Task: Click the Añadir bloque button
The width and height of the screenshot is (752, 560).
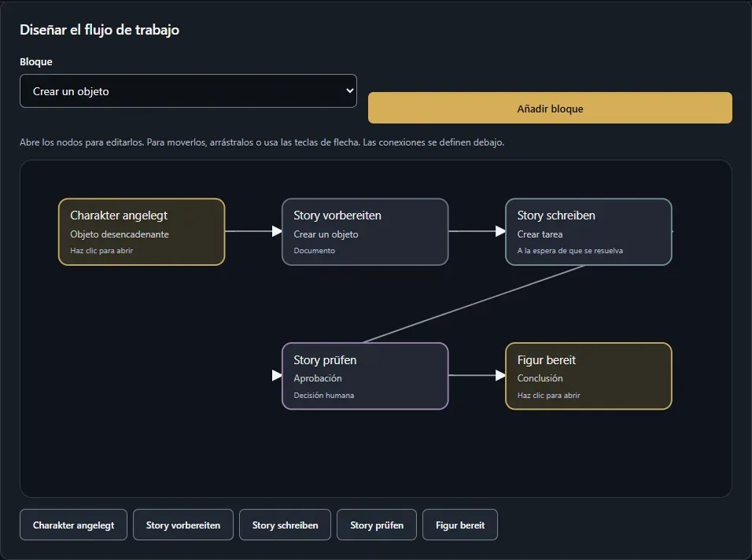Action: 550,108
